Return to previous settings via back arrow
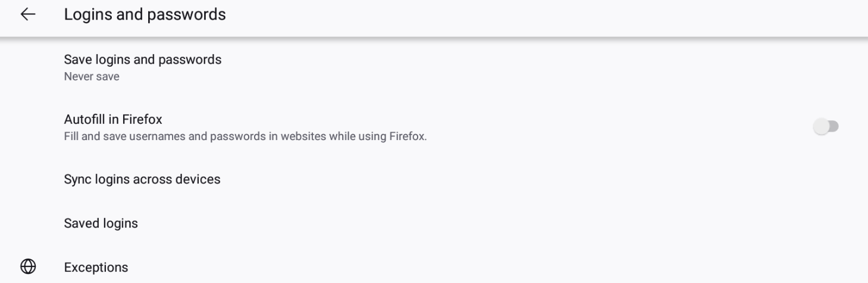 click(28, 14)
